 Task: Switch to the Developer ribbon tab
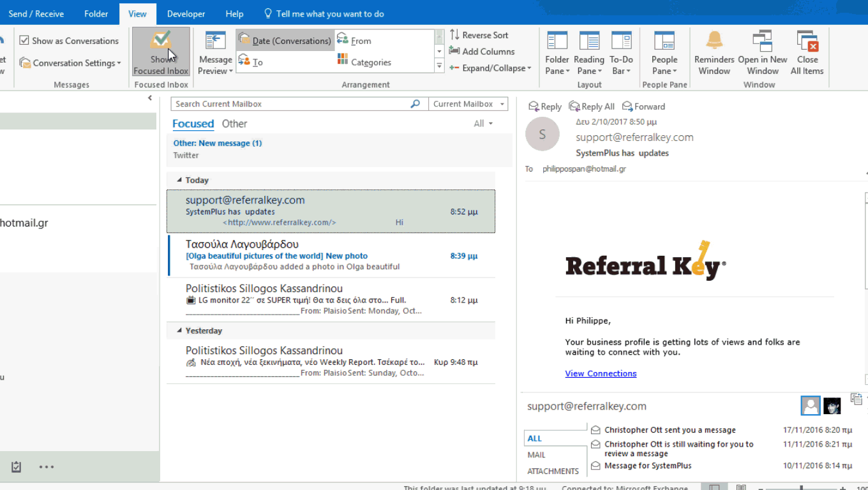(186, 13)
